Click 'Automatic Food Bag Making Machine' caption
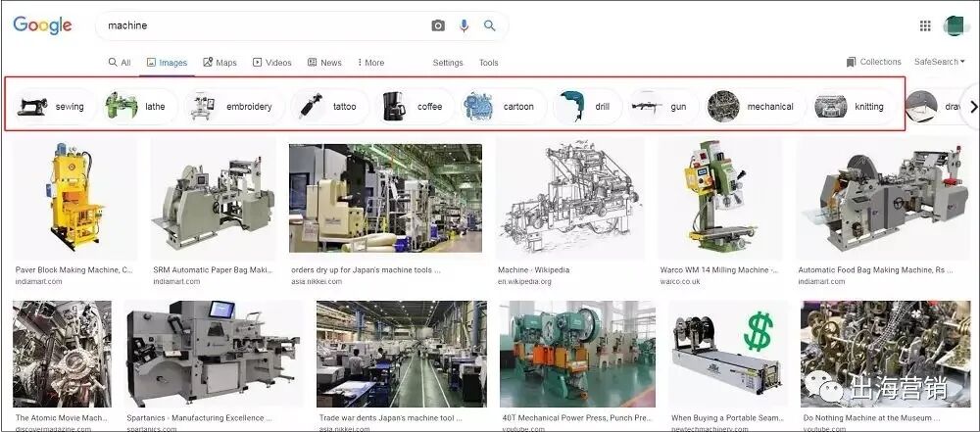 [875, 270]
